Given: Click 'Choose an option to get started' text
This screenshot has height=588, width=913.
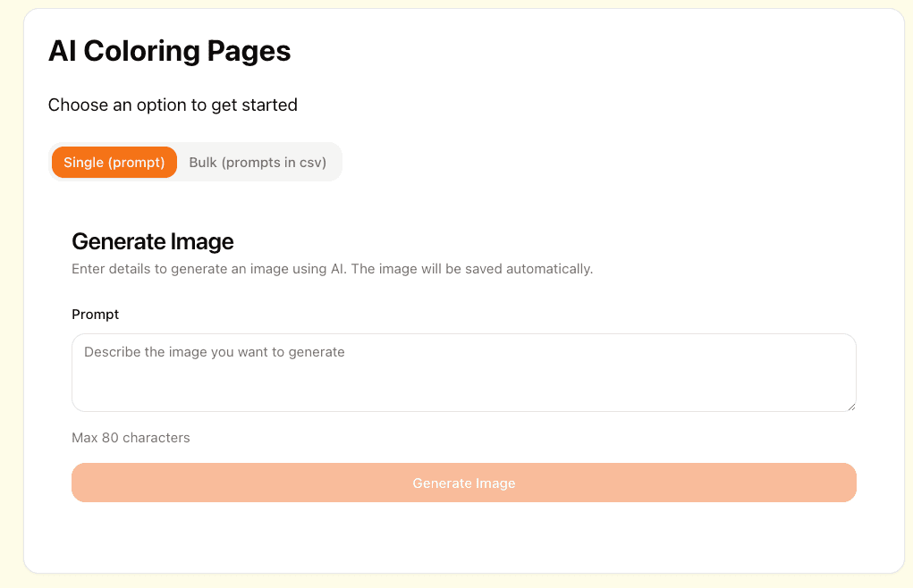Looking at the screenshot, I should click(173, 105).
